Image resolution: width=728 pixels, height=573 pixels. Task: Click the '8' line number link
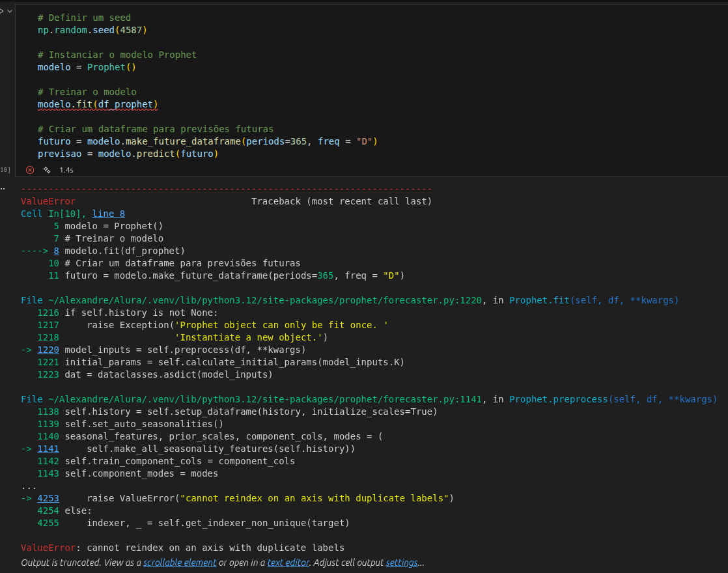point(56,251)
